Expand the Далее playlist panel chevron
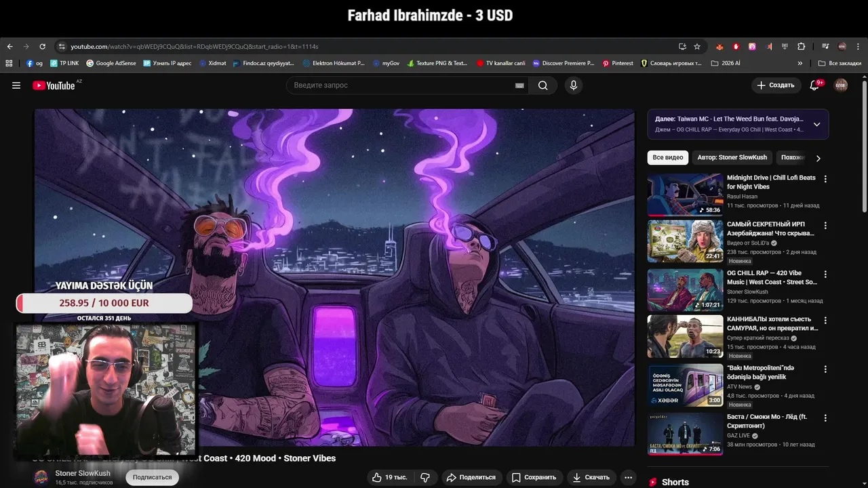This screenshot has width=868, height=488. 816,124
